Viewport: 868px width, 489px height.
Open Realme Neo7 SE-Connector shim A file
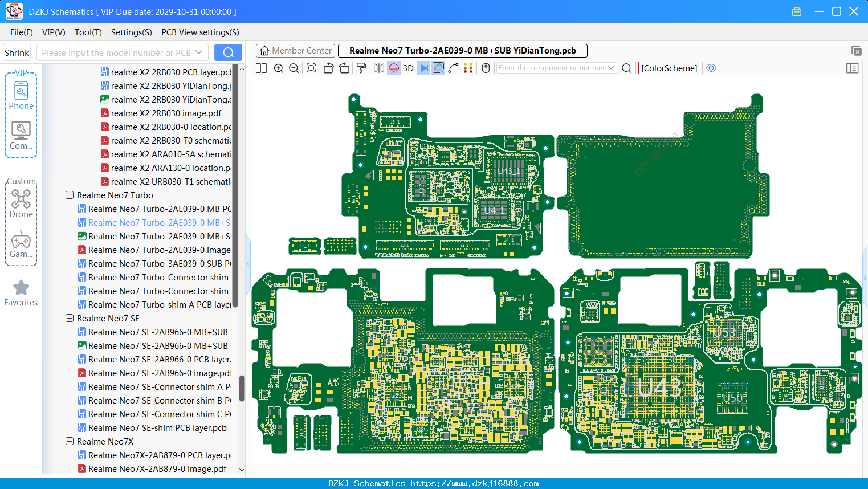point(154,386)
